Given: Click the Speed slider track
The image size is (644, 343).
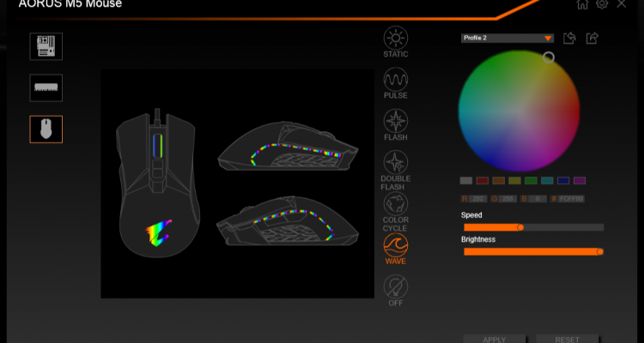Looking at the screenshot, I should coord(532,227).
